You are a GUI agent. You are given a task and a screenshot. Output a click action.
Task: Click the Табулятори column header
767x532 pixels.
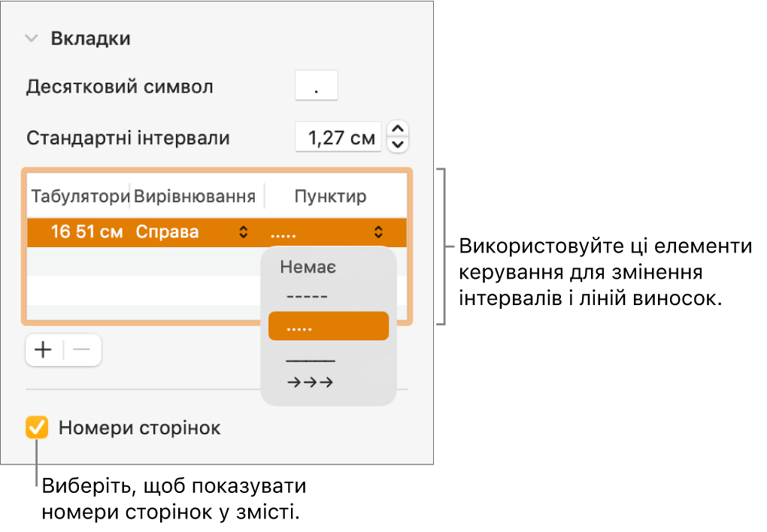[79, 197]
